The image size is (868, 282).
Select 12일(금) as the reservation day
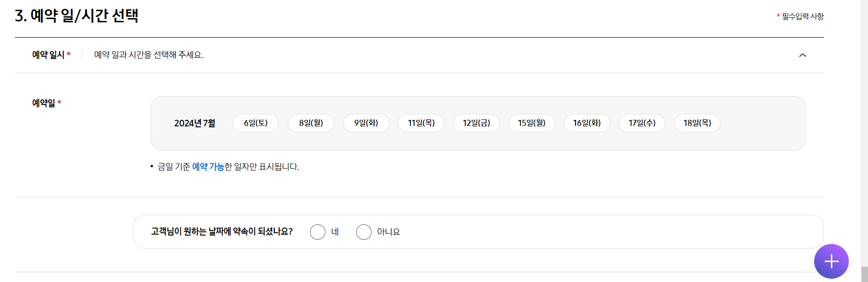tap(477, 123)
